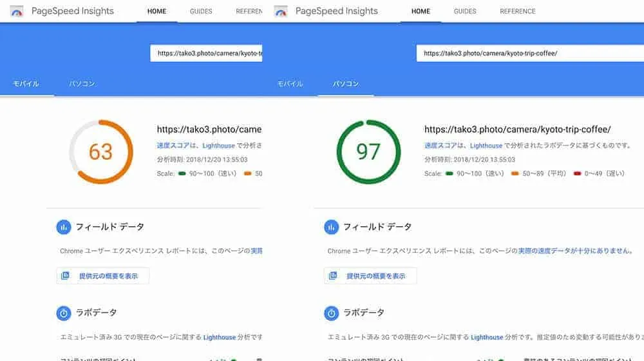Switch to モバイル tab in the 97 report
Screen dimensions: 644x361
coord(290,84)
